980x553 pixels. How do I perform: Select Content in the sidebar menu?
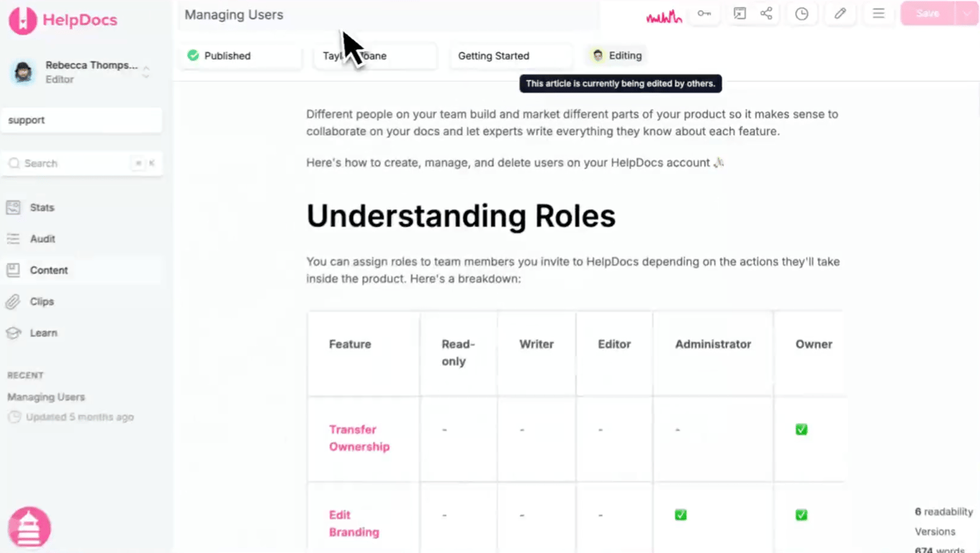pyautogui.click(x=48, y=270)
